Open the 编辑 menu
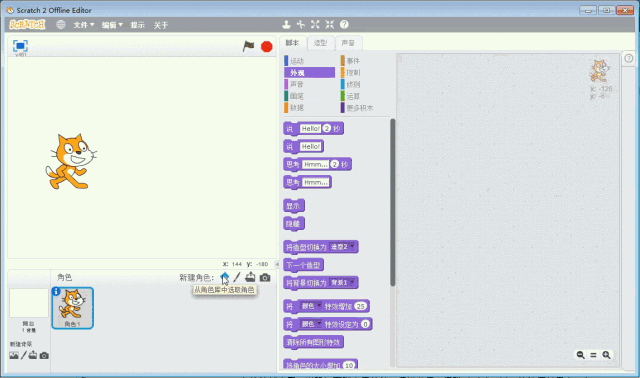This screenshot has width=640, height=378. (x=112, y=25)
